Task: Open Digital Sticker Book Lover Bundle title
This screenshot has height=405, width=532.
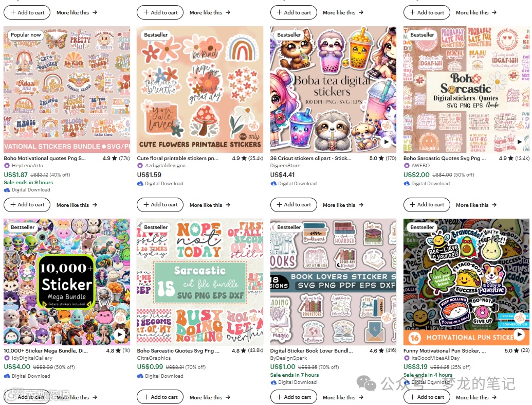Action: [x=311, y=350]
